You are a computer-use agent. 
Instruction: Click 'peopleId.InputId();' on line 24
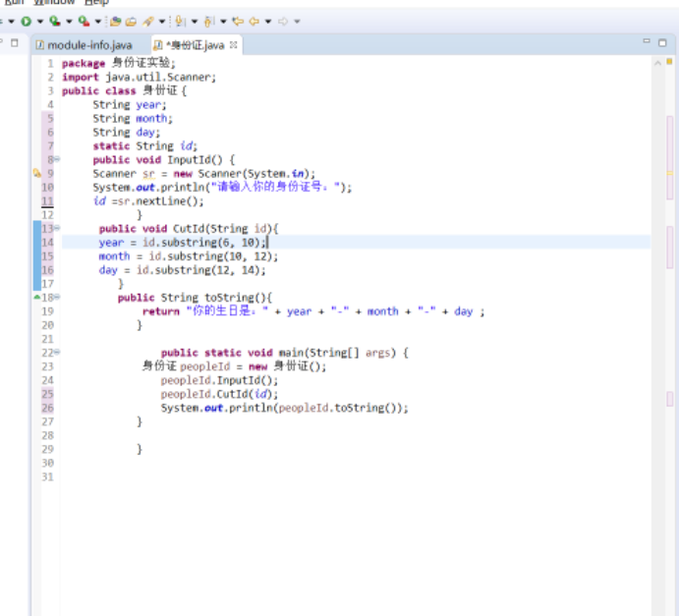[219, 380]
